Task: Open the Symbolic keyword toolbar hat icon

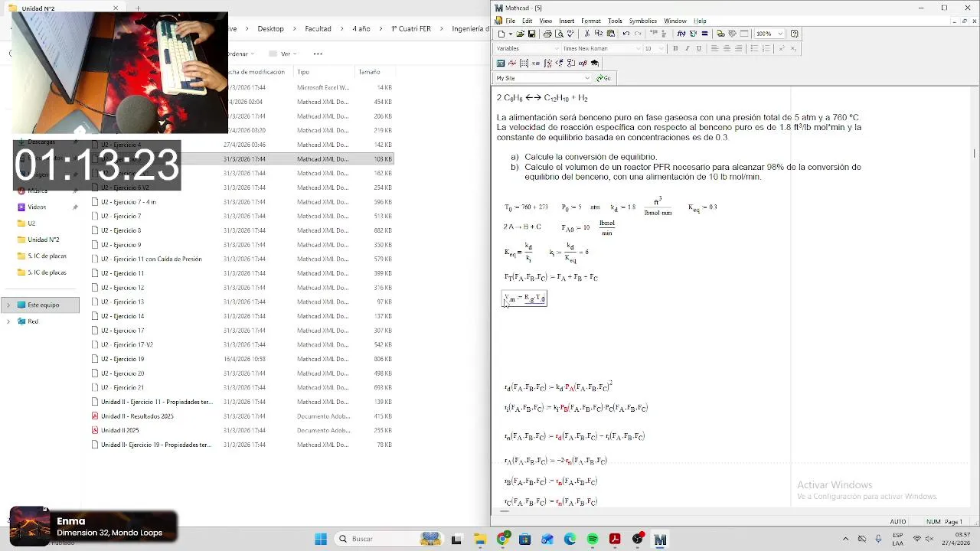Action: [x=594, y=63]
